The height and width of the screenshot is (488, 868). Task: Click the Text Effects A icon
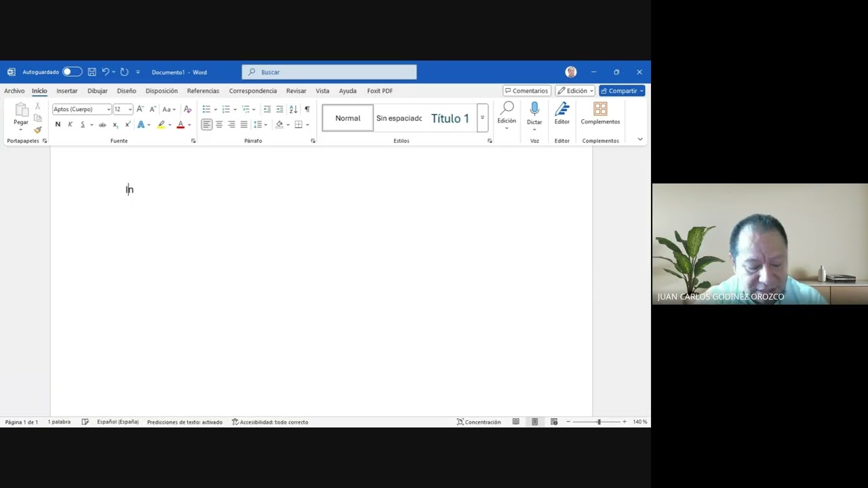coord(141,125)
